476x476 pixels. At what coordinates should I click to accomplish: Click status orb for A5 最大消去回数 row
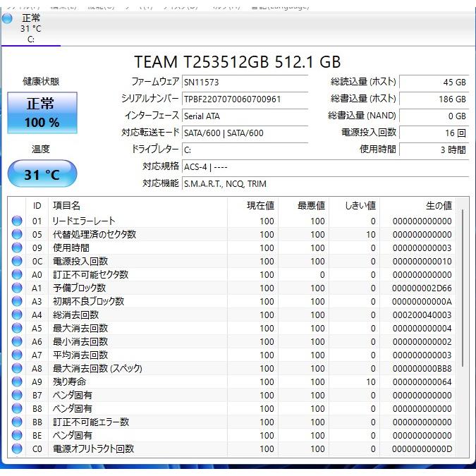[x=17, y=328]
